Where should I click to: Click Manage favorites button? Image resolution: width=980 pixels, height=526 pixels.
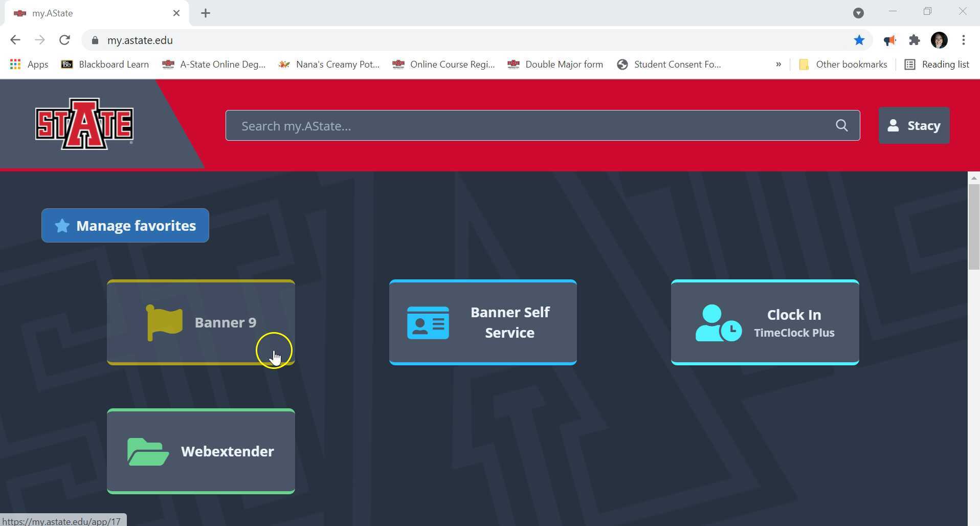[125, 226]
